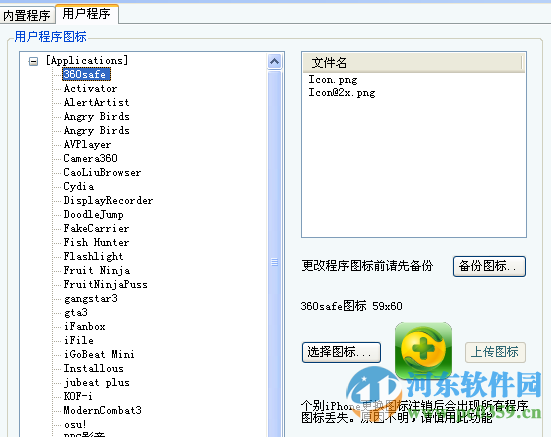Click gta3 in the application tree
Image resolution: width=551 pixels, height=437 pixels.
click(76, 312)
